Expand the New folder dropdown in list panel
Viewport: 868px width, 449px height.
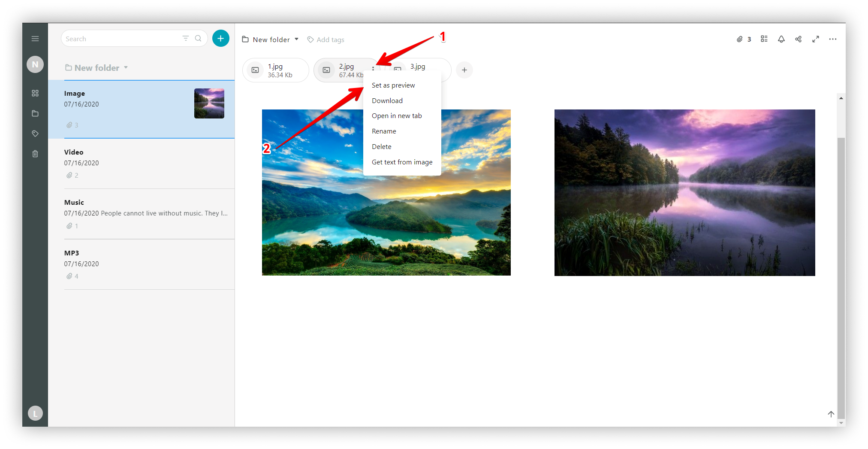pyautogui.click(x=126, y=67)
